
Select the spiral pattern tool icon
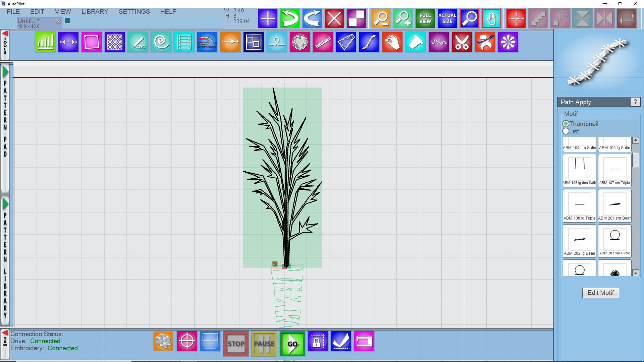point(161,42)
